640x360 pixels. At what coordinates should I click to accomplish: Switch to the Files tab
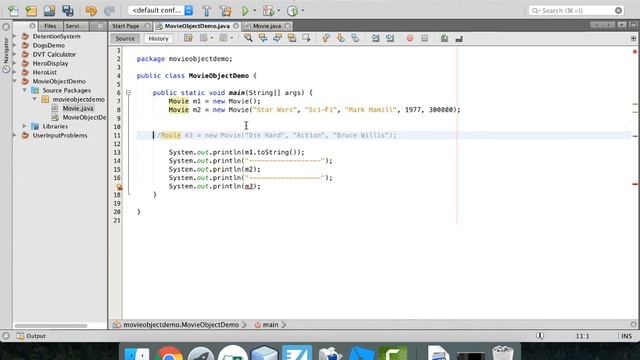(x=50, y=26)
